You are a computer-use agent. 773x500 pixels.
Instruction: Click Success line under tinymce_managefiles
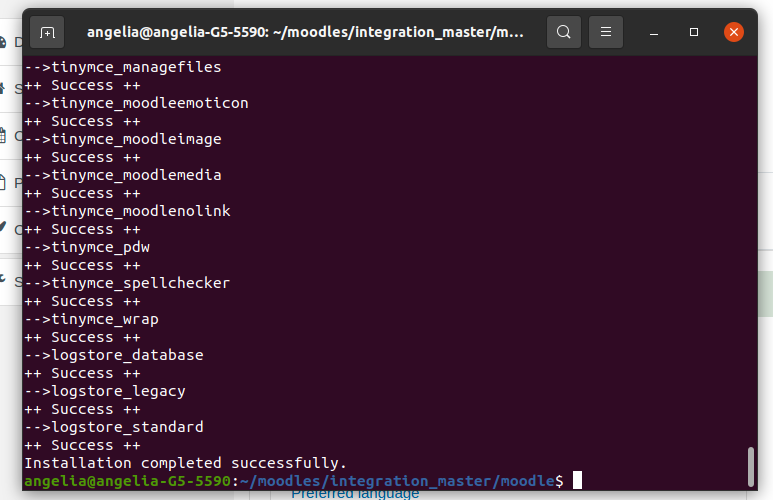(x=82, y=85)
